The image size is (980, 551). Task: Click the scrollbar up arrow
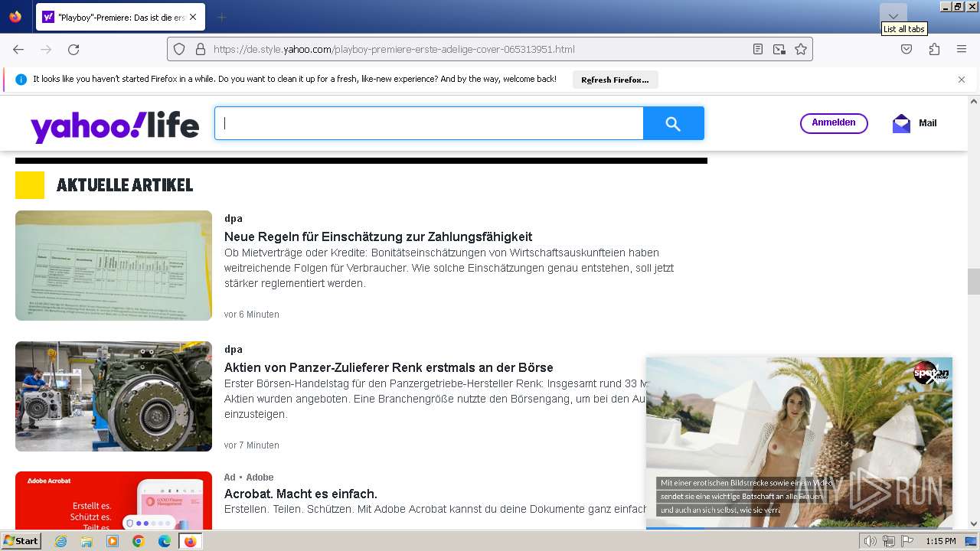pyautogui.click(x=974, y=101)
